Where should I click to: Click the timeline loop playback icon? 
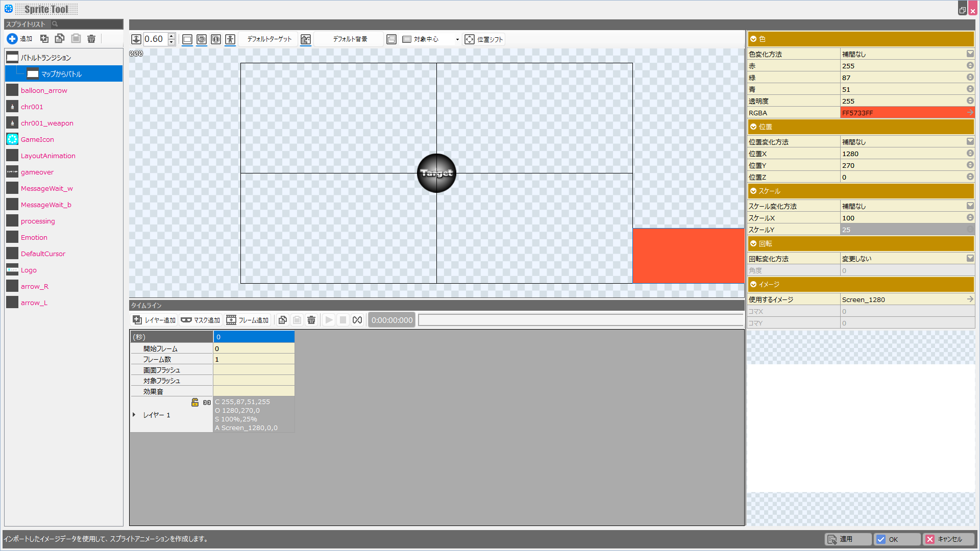click(x=357, y=320)
